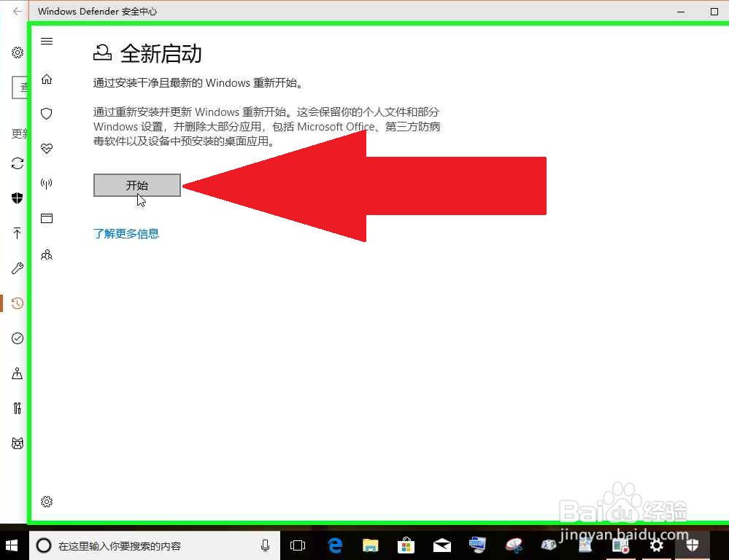The height and width of the screenshot is (560, 729).
Task: Open firewall and network protection antenna icon
Action: [x=47, y=184]
